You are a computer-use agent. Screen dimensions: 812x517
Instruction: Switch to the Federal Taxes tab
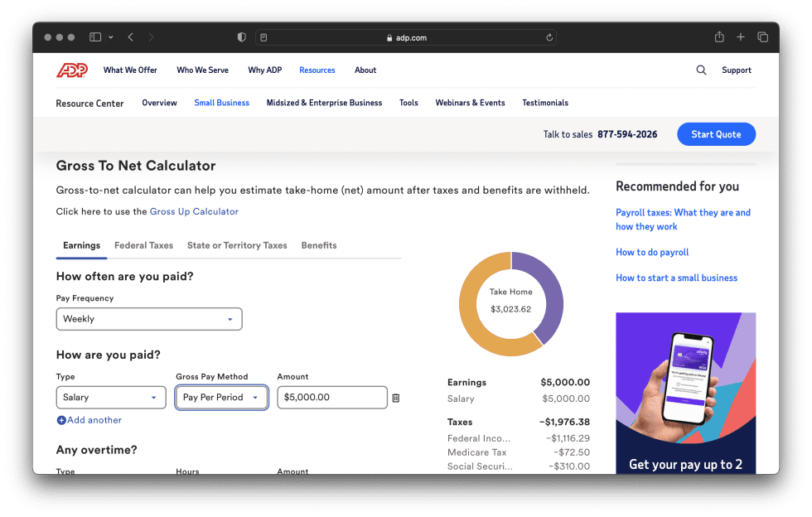(143, 245)
